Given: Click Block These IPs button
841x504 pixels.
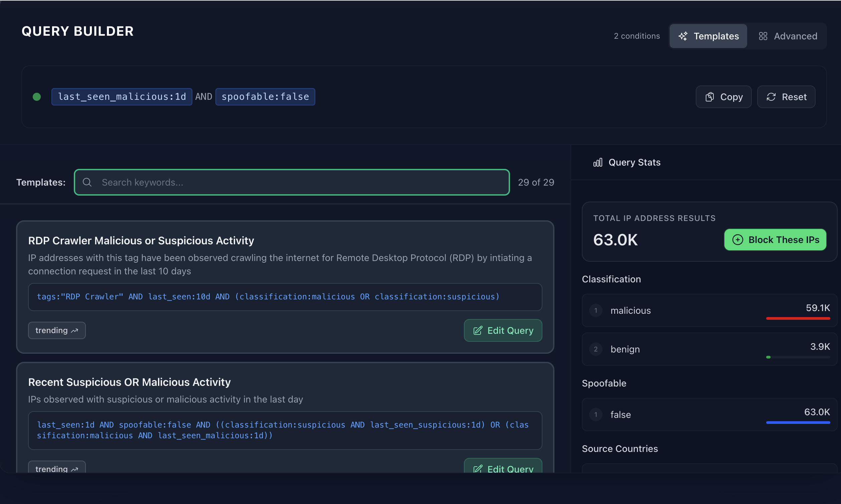Looking at the screenshot, I should pos(775,240).
